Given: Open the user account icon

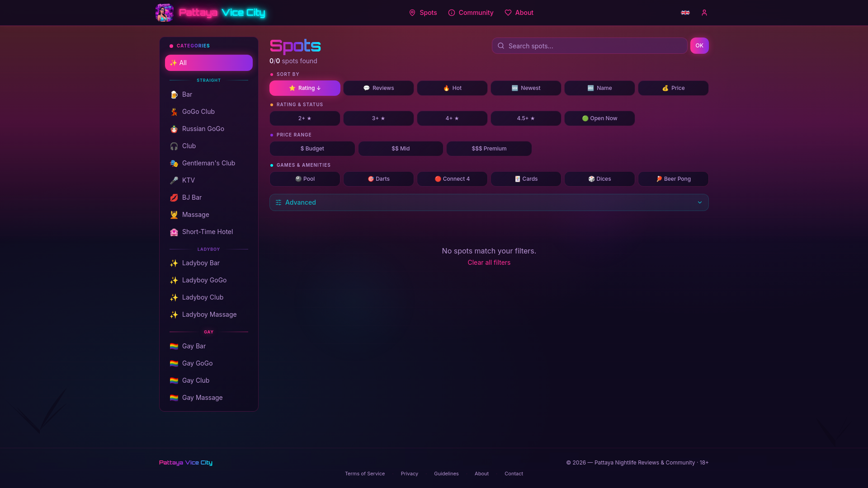Looking at the screenshot, I should [x=704, y=13].
